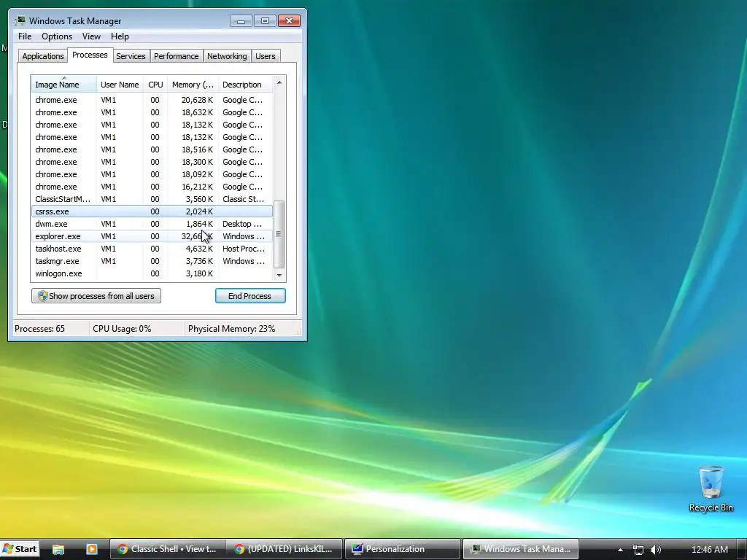Switch to Classic Shell Chrome taskbar window
Image resolution: width=747 pixels, height=560 pixels.
167,549
